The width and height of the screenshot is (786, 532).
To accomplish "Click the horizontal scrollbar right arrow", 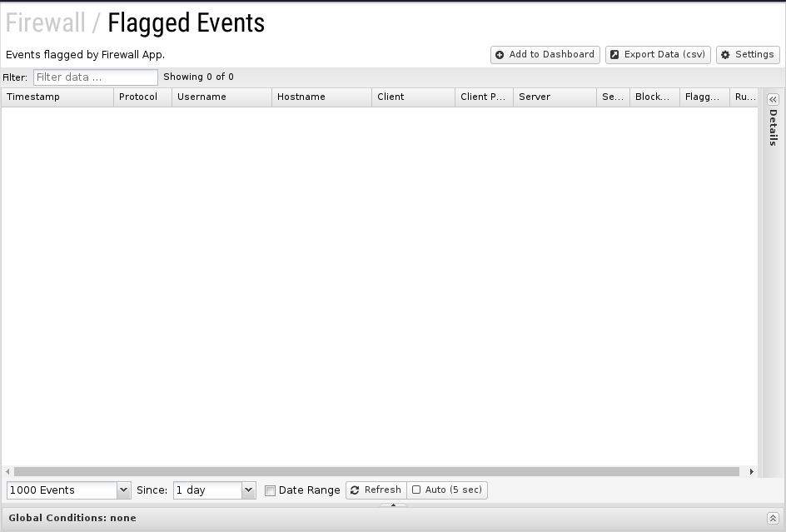I will point(751,471).
